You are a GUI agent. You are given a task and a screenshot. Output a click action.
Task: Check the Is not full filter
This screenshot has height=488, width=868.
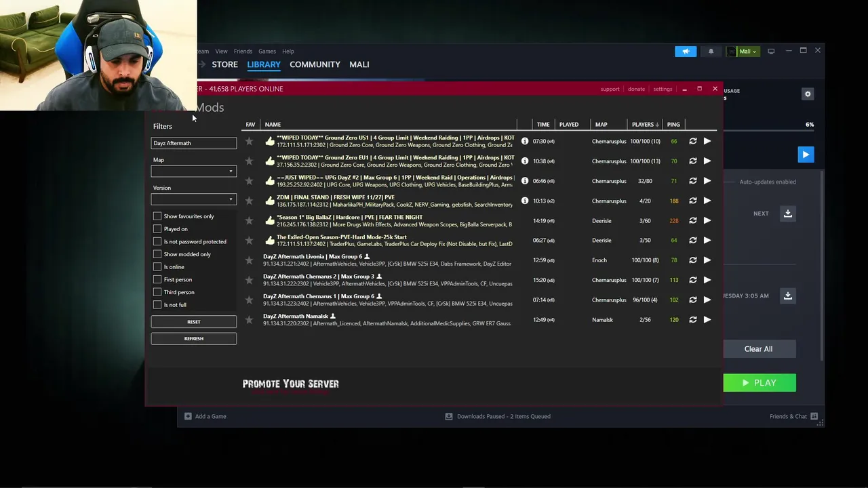[157, 304]
